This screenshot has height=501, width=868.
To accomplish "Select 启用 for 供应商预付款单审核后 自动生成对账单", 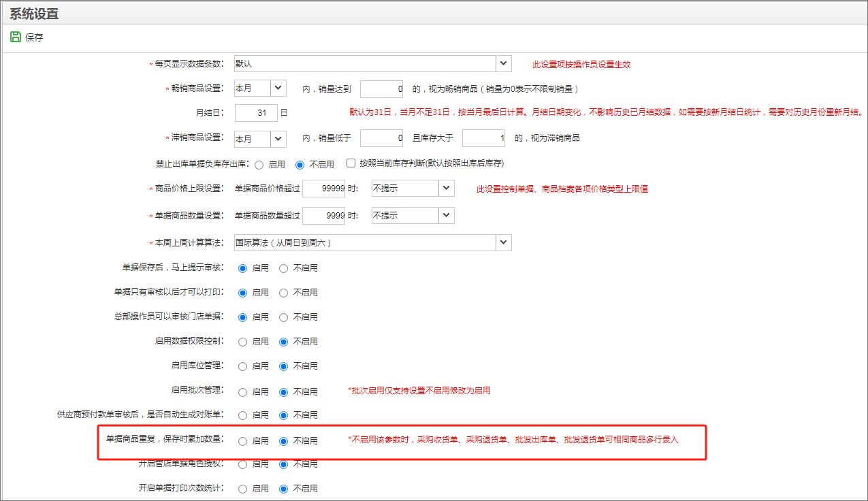I will 242,415.
